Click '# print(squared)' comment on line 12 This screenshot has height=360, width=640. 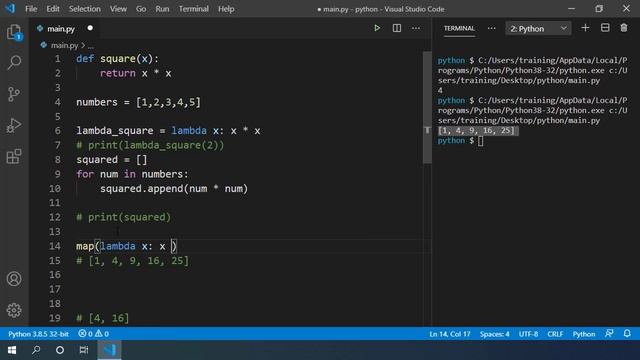(123, 217)
